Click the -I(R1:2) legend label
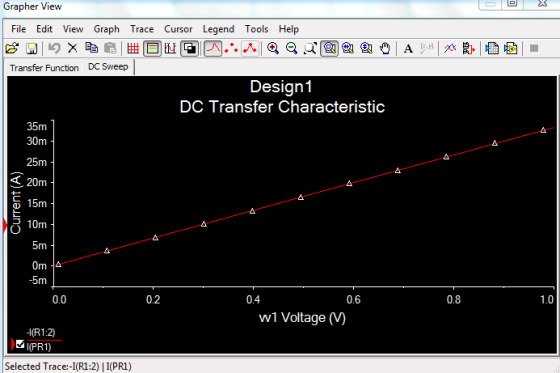Image resolution: width=560 pixels, height=373 pixels. pyautogui.click(x=41, y=333)
